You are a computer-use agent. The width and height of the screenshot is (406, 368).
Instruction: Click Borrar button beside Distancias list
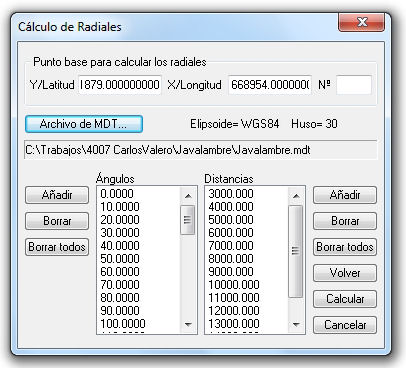pyautogui.click(x=345, y=221)
